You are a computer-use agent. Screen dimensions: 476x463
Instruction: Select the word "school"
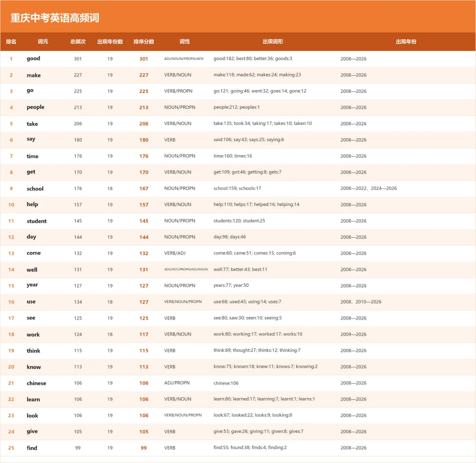pos(35,189)
